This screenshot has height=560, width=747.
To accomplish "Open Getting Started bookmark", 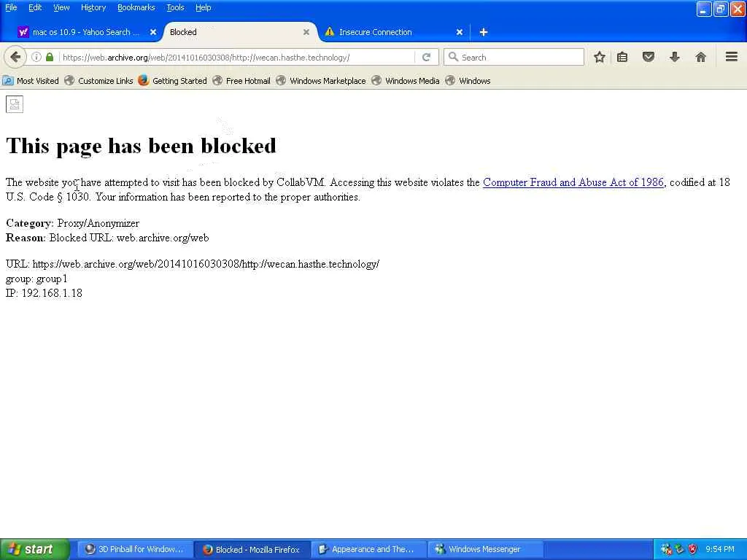I will coord(172,81).
